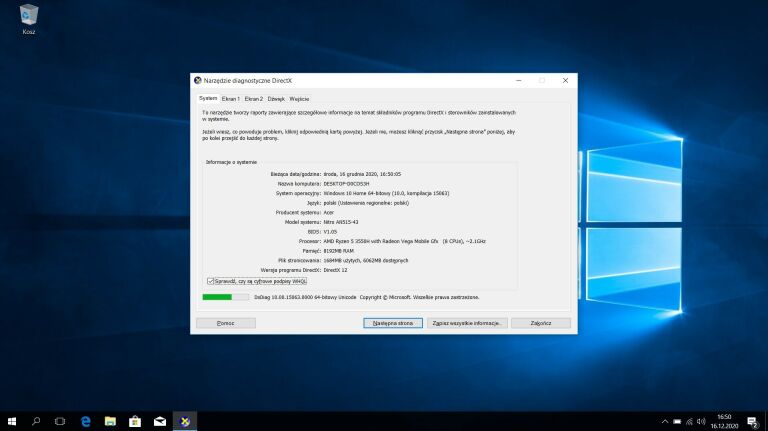Click the DirectX window title icon
The image size is (768, 431).
tap(198, 80)
